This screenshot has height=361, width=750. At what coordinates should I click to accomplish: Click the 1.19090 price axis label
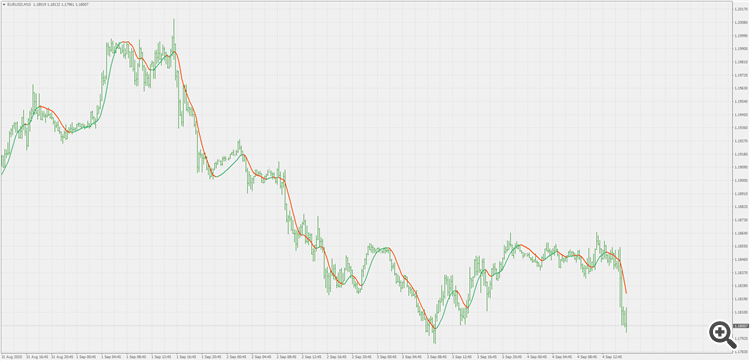click(741, 167)
